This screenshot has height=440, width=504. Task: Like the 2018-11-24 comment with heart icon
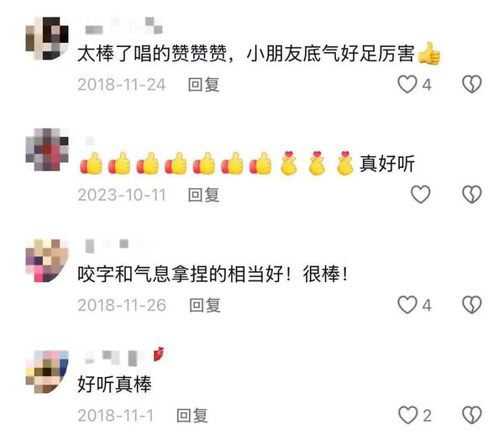point(407,85)
